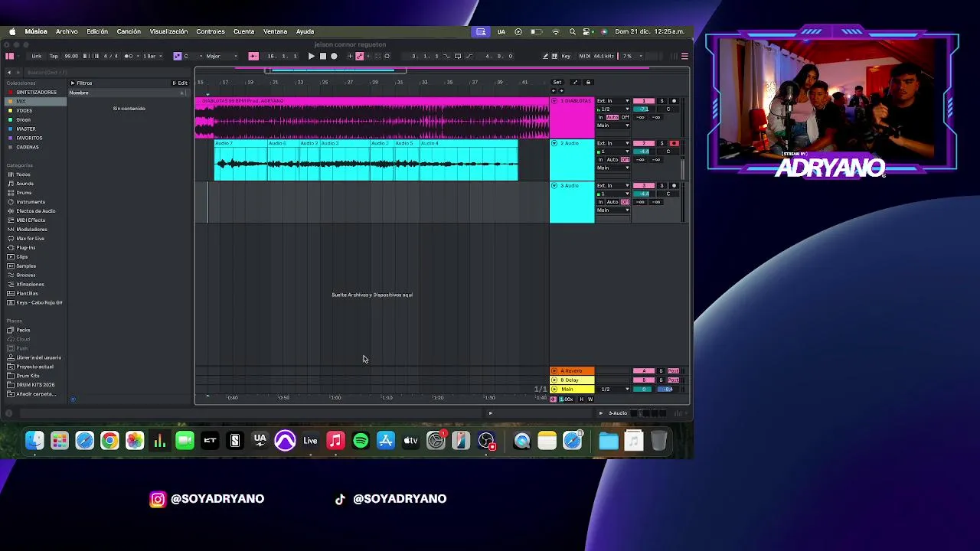Click the Arrangement Record button
Viewport: 980px width, 551px height.
(x=334, y=56)
